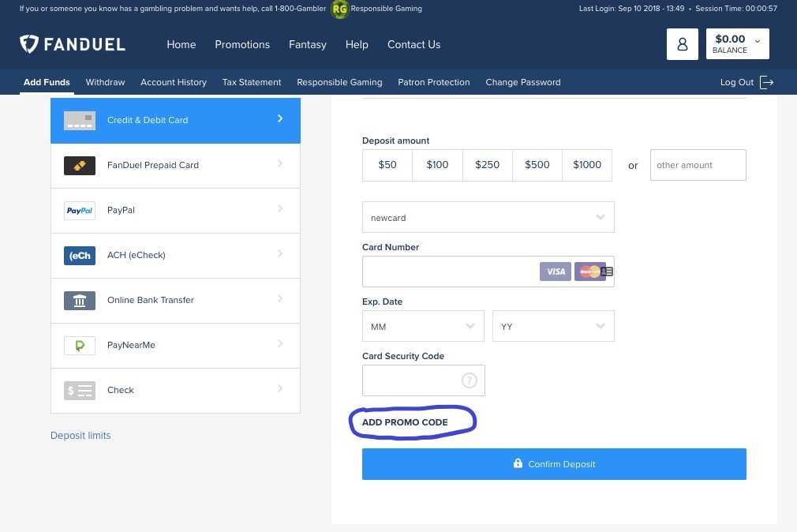Click the chevron on the PayPal row
Viewport: 797px width, 532px height.
coord(280,208)
